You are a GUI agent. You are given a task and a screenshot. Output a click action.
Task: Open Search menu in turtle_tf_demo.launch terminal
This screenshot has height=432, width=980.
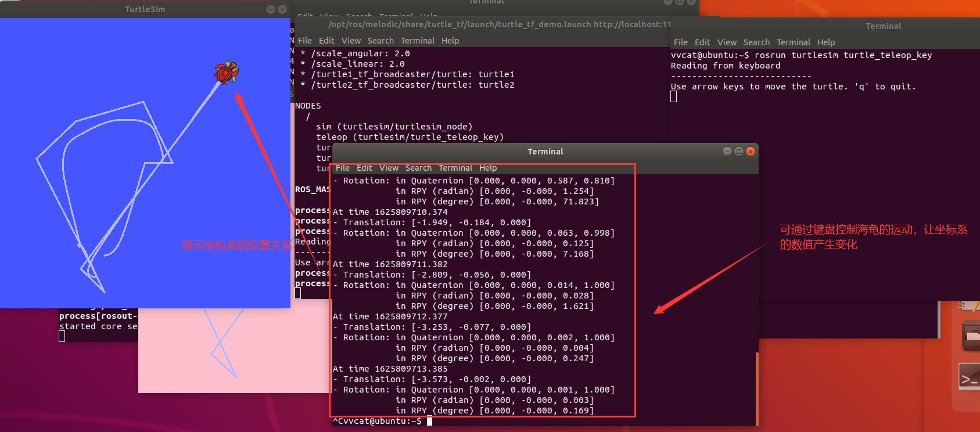380,41
